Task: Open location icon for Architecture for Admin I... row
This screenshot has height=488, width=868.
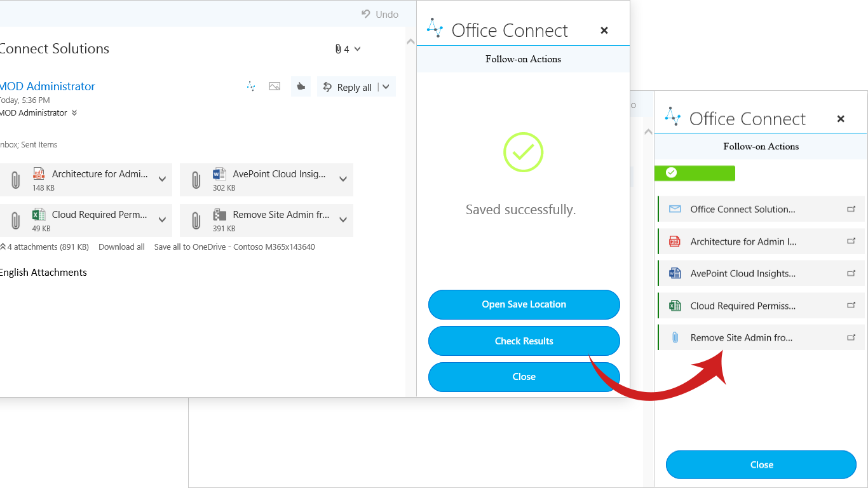Action: click(851, 241)
